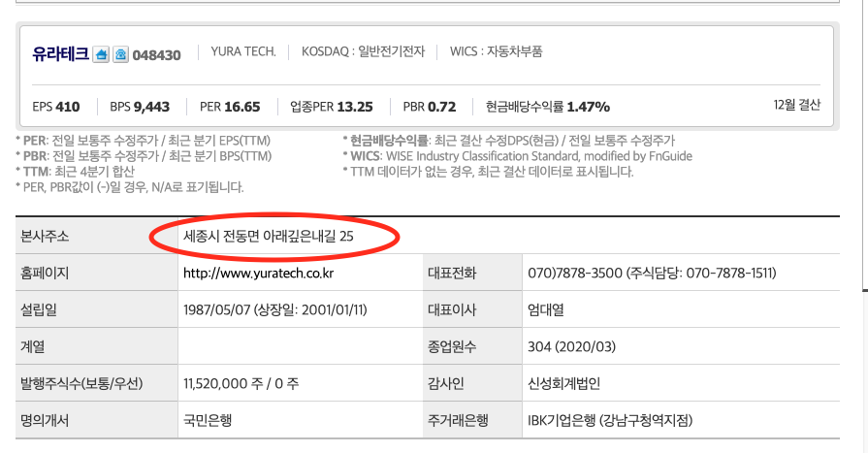The width and height of the screenshot is (868, 453).
Task: Click the 계열 row header
Action: 96,346
